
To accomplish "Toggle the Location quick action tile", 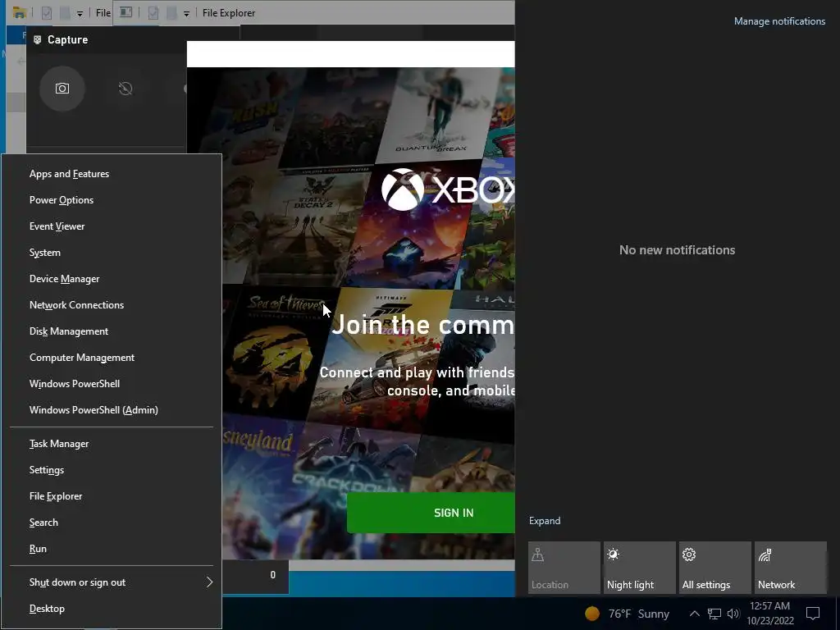I will pyautogui.click(x=564, y=568).
